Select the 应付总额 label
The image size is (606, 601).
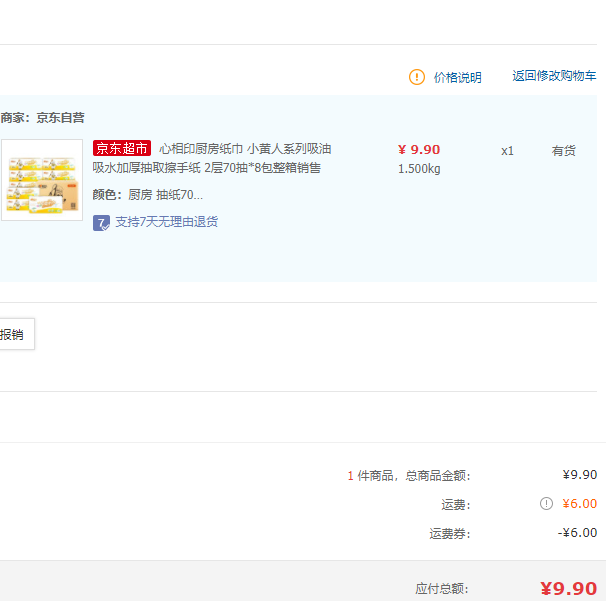tap(442, 589)
